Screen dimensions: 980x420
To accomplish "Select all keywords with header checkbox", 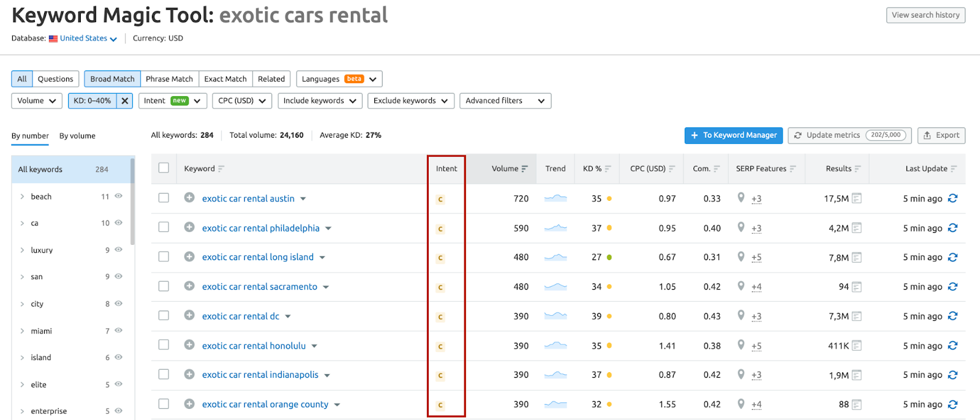I will click(x=164, y=168).
